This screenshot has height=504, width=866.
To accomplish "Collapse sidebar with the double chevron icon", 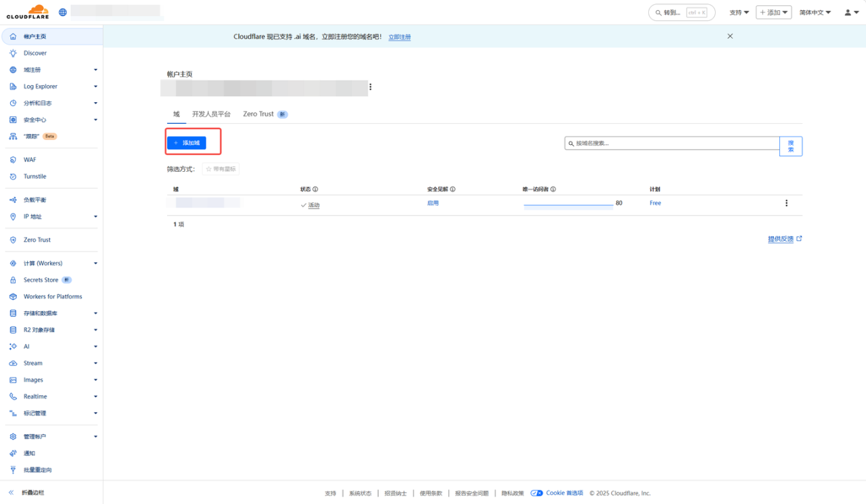I will (11, 492).
